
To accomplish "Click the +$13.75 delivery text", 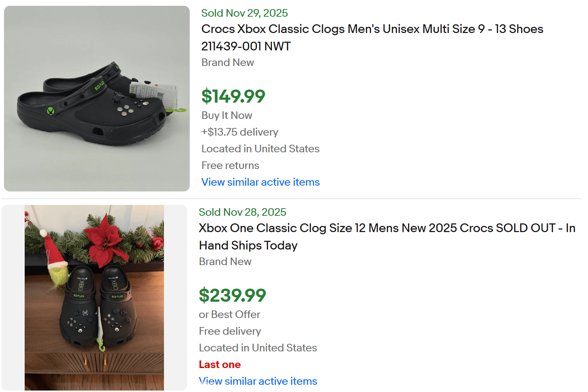I will (239, 132).
